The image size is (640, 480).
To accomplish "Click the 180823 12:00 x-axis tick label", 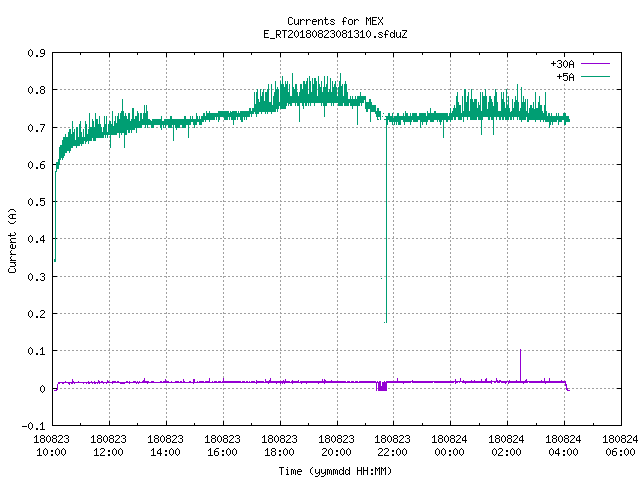I will coord(109,446).
